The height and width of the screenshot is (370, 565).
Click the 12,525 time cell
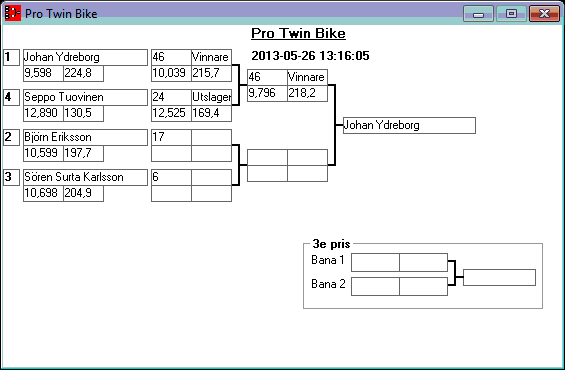tap(171, 113)
